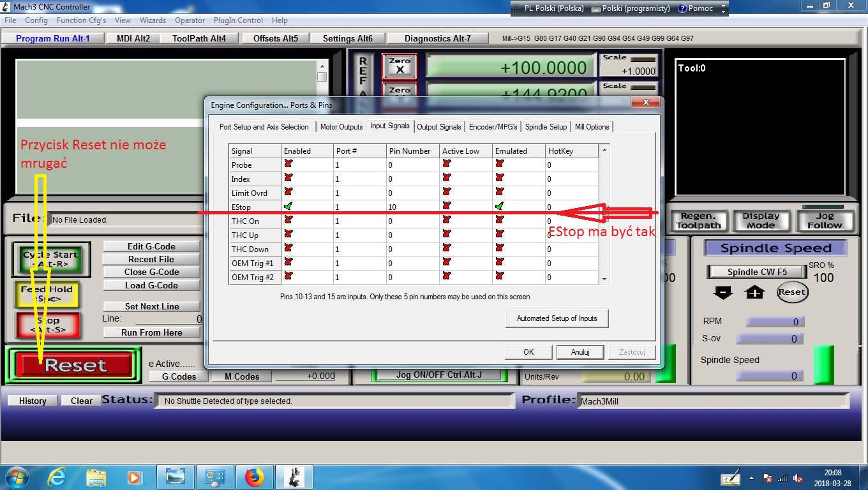Cancel dialog with Anuluj button
The width and height of the screenshot is (868, 490).
coord(580,352)
